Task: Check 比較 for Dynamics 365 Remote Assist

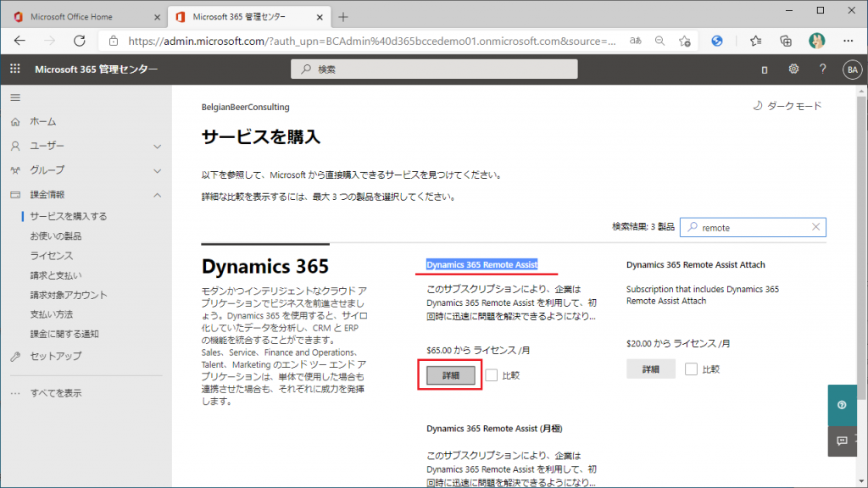Action: (x=492, y=375)
